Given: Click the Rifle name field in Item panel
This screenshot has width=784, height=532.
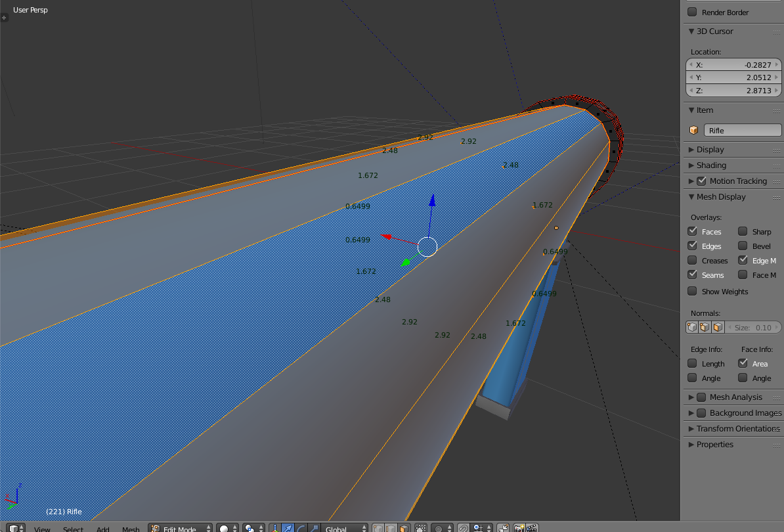Looking at the screenshot, I should 743,130.
